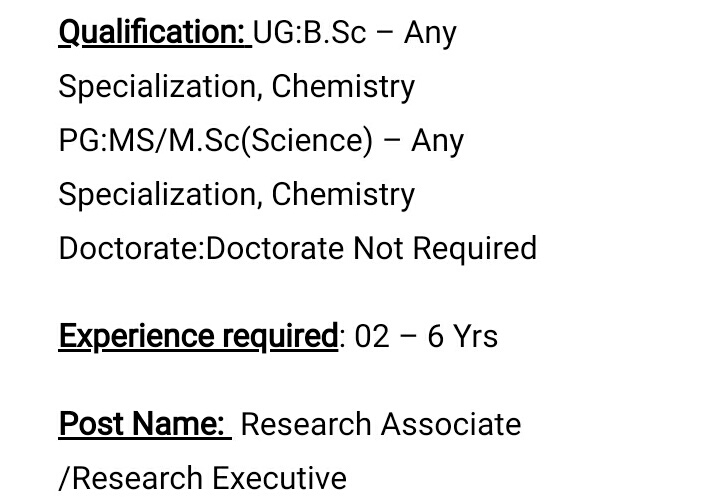Click the word Associate in the post name
712x498 pixels.
[451, 424]
